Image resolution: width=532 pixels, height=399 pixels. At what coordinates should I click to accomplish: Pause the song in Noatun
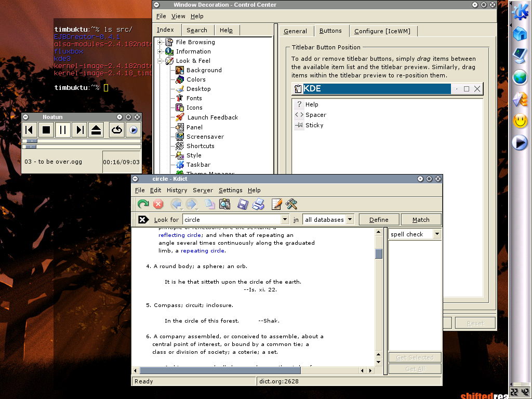(x=63, y=130)
